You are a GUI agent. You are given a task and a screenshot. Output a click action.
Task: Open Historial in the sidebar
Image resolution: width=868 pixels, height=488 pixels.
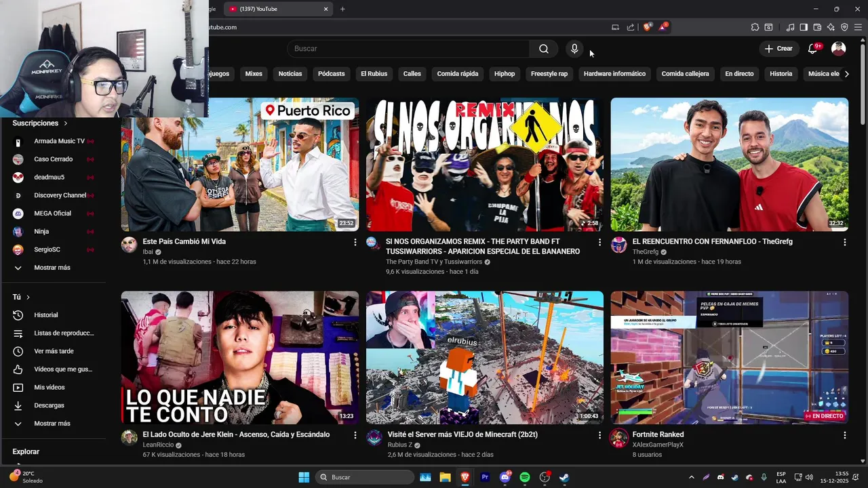53,315
